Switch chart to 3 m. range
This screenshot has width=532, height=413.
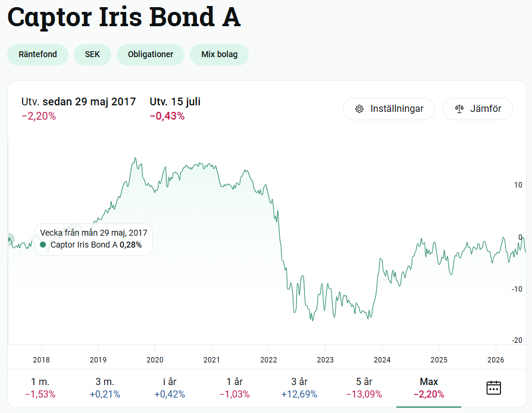tap(105, 388)
